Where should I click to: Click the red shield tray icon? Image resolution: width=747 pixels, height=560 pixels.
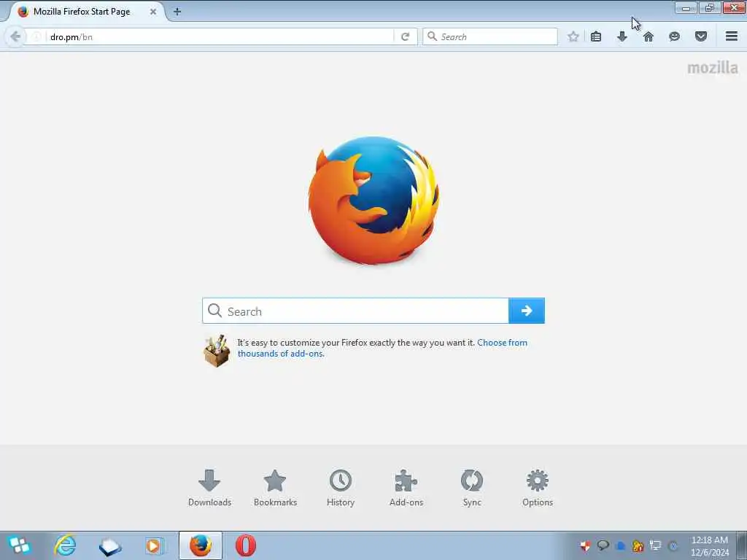pyautogui.click(x=585, y=545)
